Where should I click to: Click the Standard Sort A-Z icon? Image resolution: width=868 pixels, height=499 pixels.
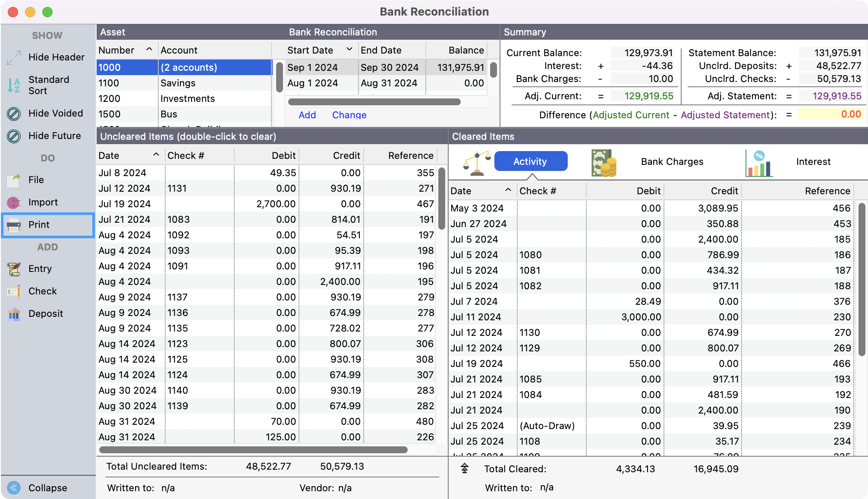14,85
